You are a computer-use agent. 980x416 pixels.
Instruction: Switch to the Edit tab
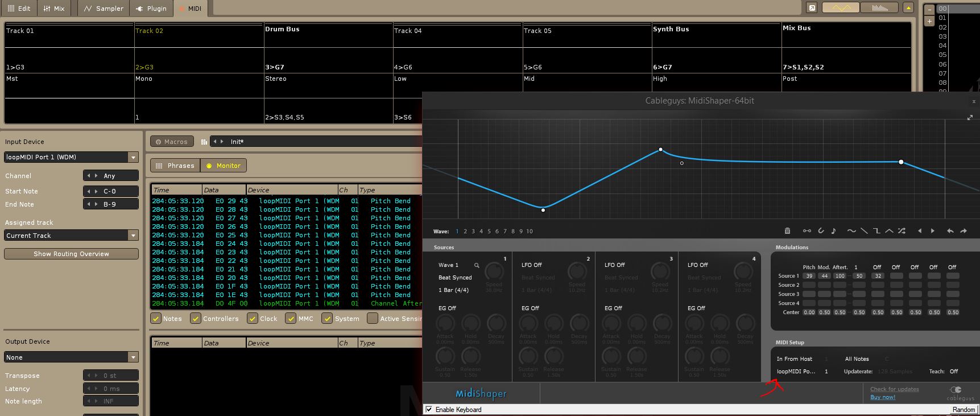(x=19, y=9)
